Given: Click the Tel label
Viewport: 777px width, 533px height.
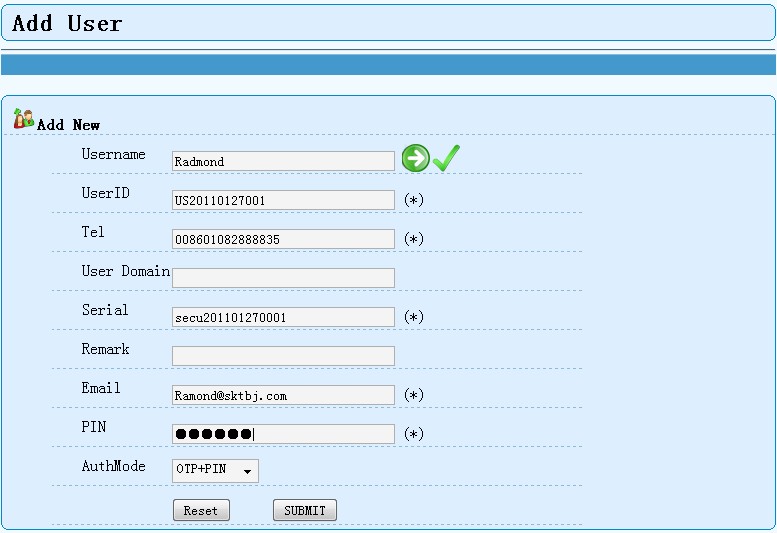Looking at the screenshot, I should pos(93,232).
